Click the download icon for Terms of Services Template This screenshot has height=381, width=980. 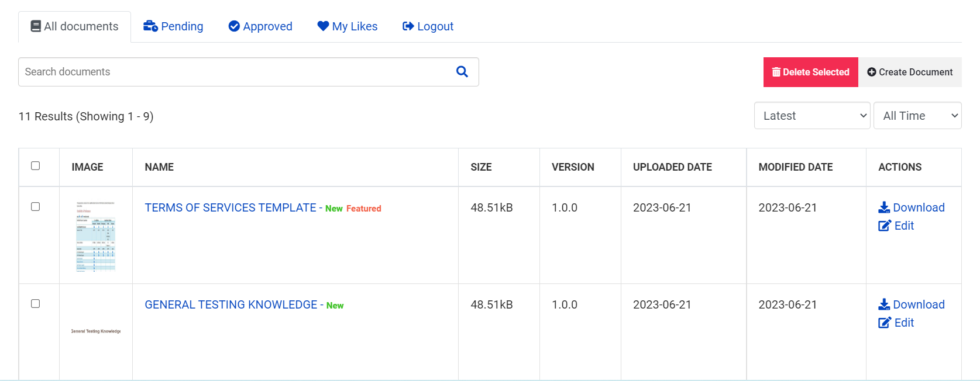pyautogui.click(x=884, y=207)
